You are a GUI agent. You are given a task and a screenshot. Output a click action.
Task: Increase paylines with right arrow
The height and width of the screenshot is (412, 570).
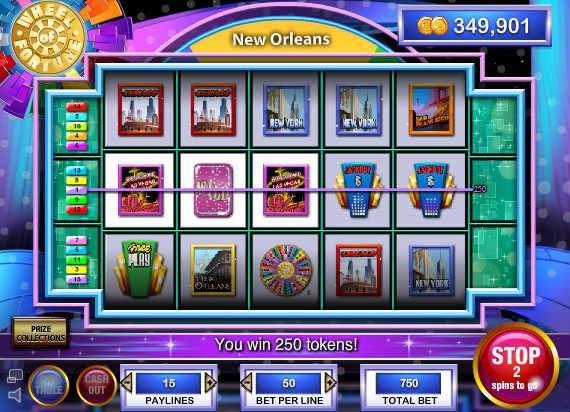210,383
